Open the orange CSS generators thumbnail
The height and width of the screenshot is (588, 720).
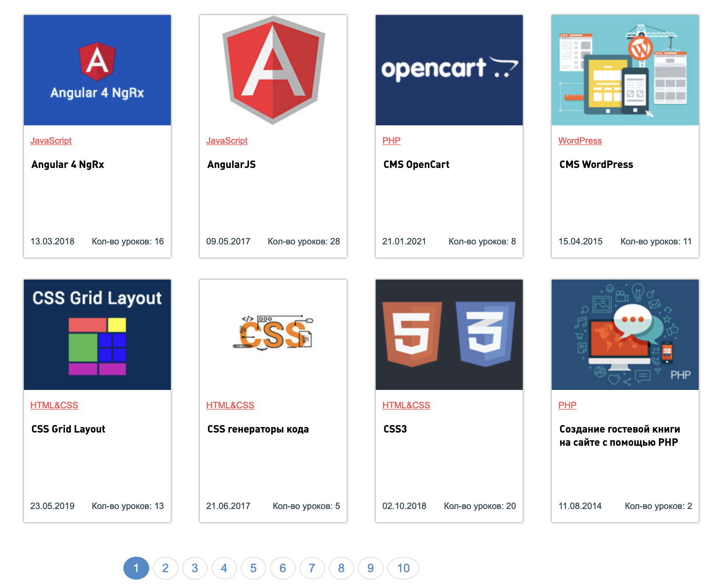[273, 335]
